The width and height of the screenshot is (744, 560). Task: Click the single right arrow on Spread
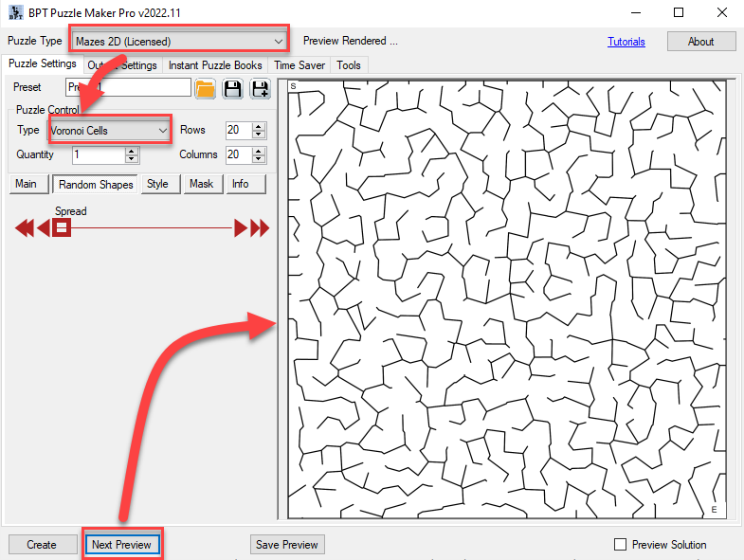[x=242, y=227]
